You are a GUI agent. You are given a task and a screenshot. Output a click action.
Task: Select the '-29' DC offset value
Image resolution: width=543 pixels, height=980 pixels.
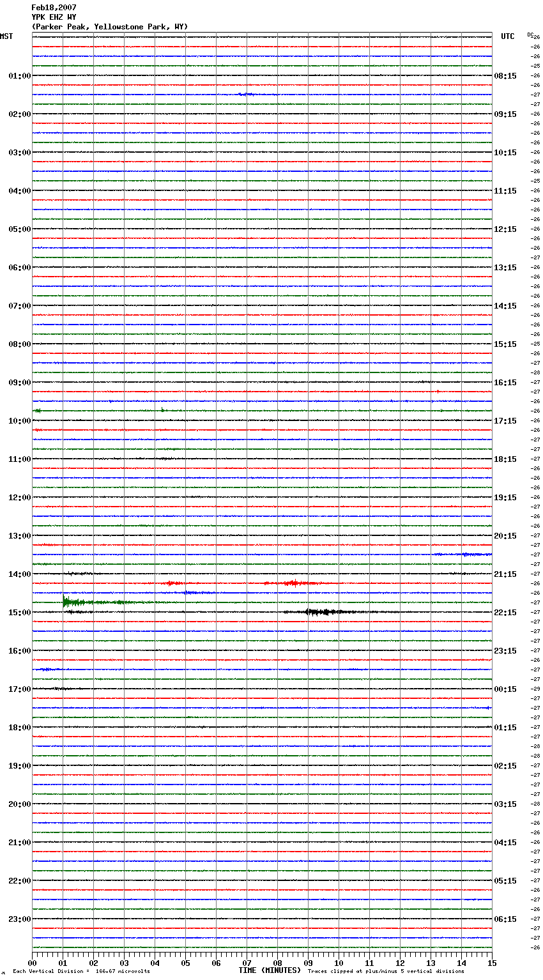click(535, 689)
